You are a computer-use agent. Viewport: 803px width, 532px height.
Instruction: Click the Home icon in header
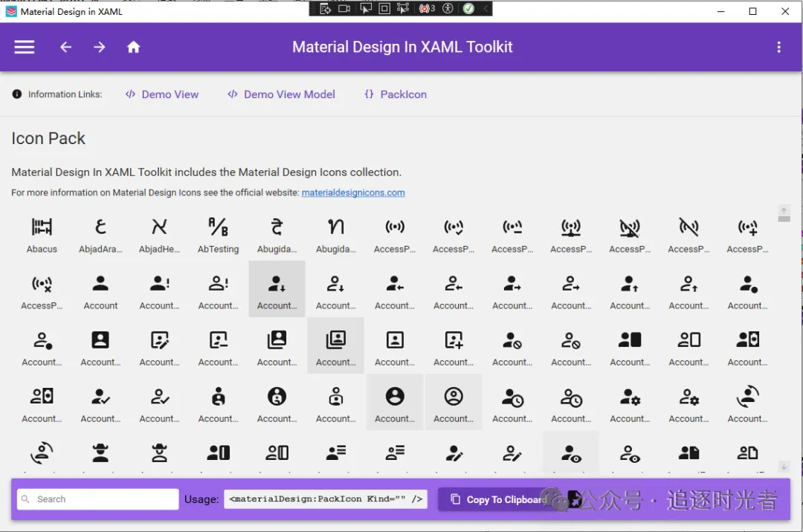click(x=133, y=47)
